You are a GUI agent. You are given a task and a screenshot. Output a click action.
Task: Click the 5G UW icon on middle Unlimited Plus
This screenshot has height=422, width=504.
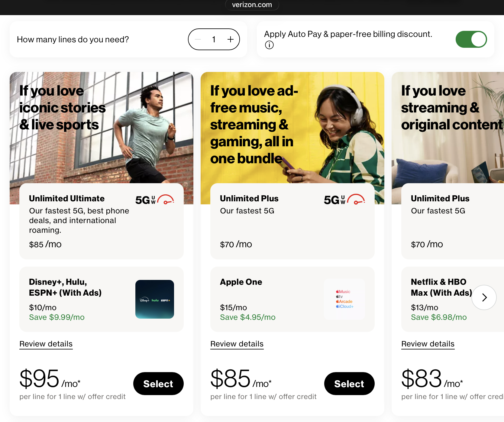click(344, 200)
